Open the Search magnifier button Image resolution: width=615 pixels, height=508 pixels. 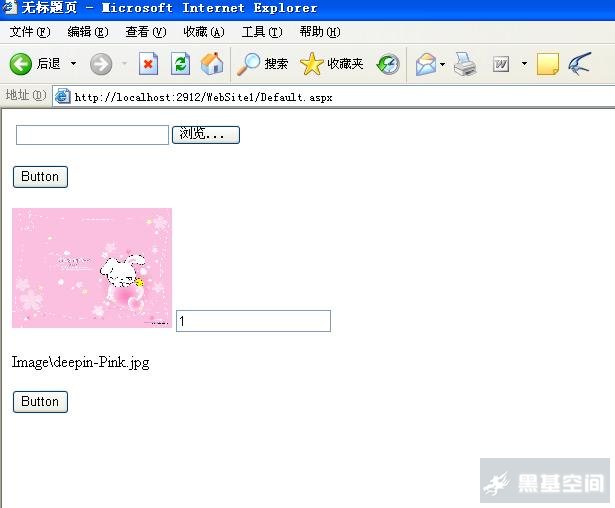coord(262,64)
